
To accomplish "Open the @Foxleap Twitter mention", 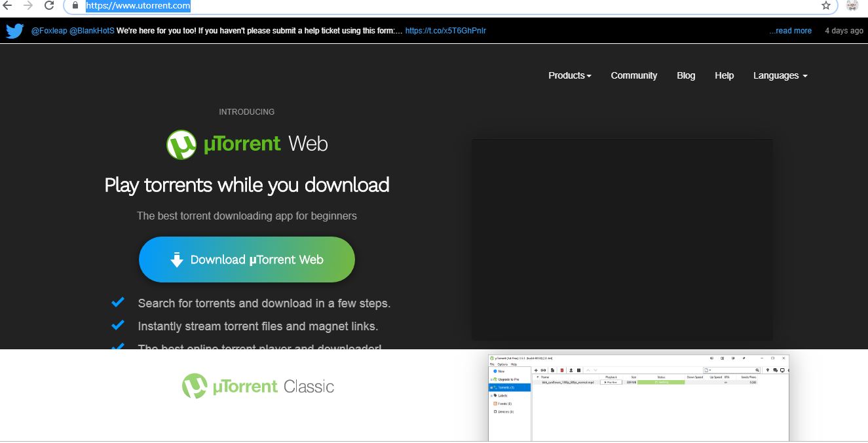I will coord(49,31).
